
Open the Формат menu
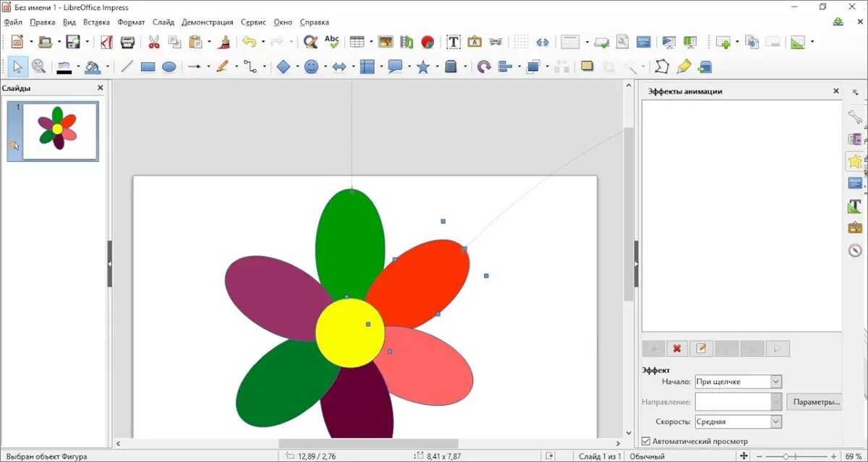pos(131,22)
